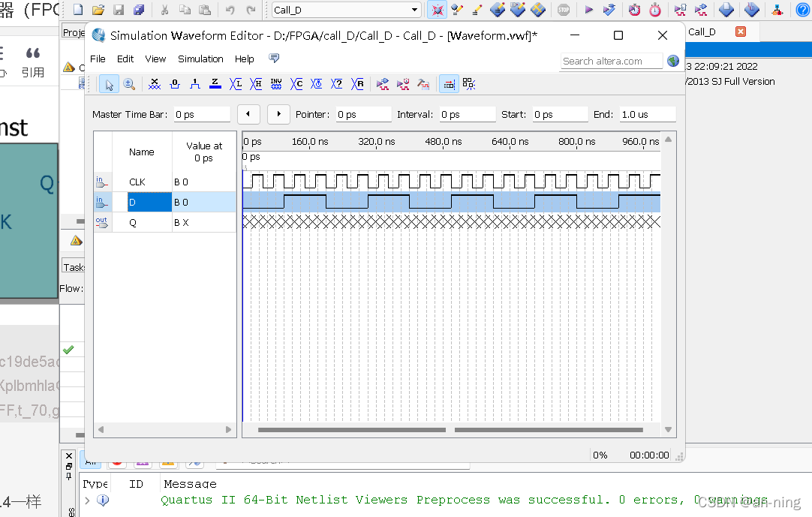Viewport: 812px width, 517px height.
Task: Click the Master Time Bar field
Action: coord(201,115)
